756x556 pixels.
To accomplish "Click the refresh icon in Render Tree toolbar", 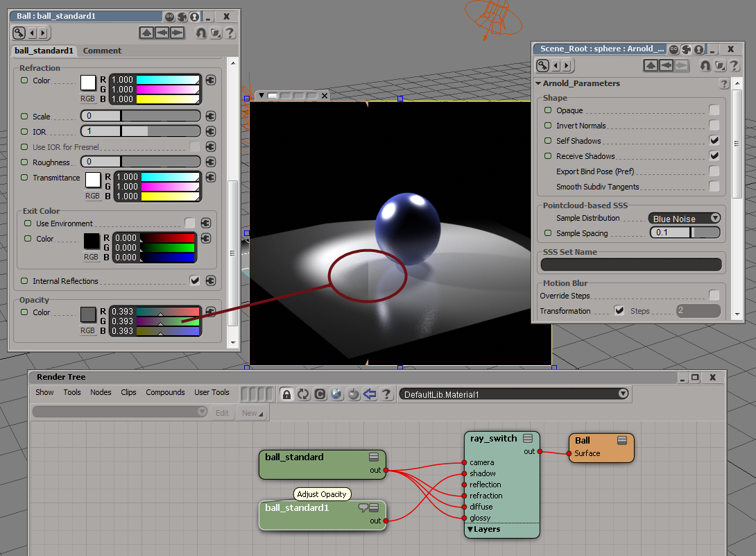I will [x=303, y=394].
